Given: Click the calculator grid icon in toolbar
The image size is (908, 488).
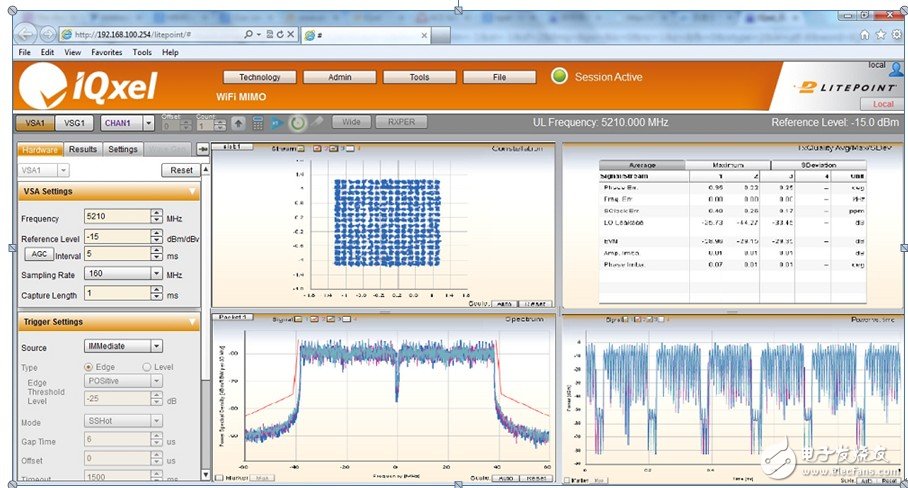Looking at the screenshot, I should (x=258, y=123).
